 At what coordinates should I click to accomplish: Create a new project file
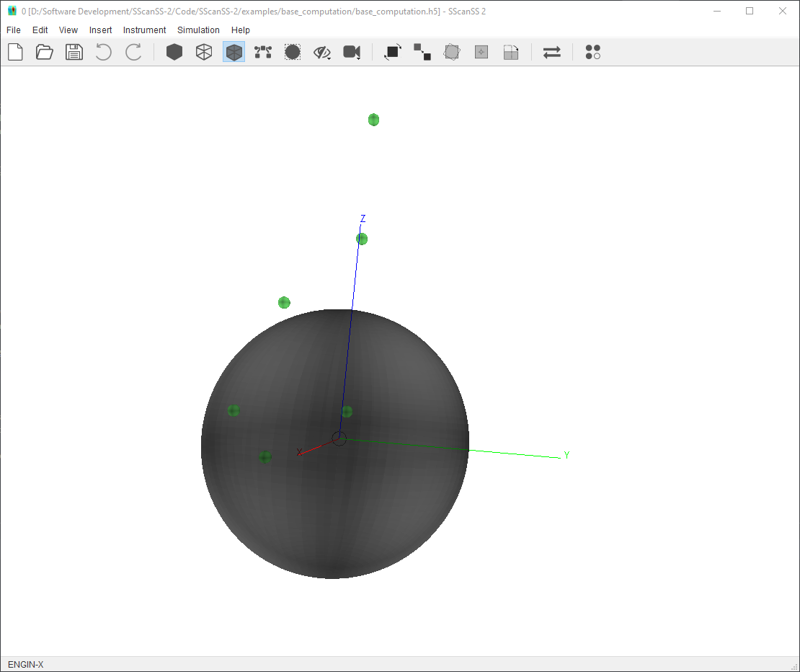pos(15,52)
